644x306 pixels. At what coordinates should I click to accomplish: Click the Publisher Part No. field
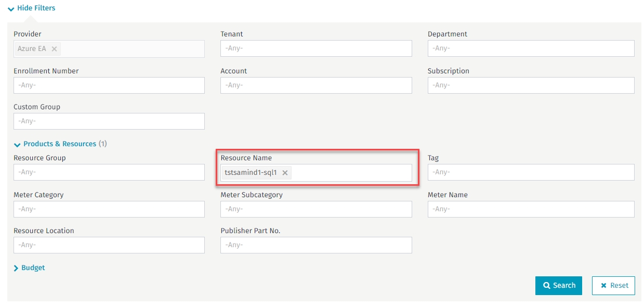(x=316, y=245)
